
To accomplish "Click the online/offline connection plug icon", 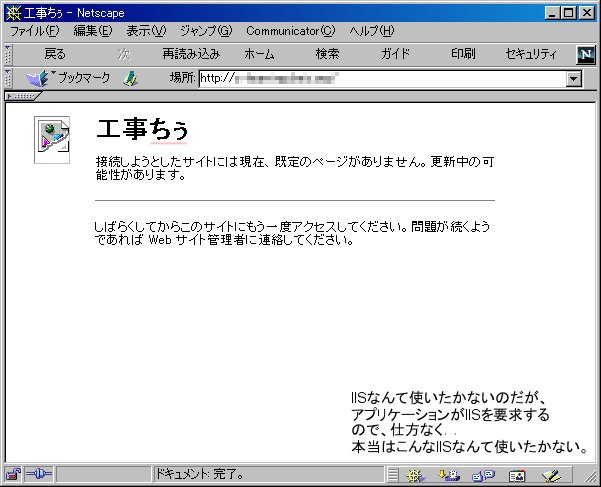I will [x=39, y=474].
